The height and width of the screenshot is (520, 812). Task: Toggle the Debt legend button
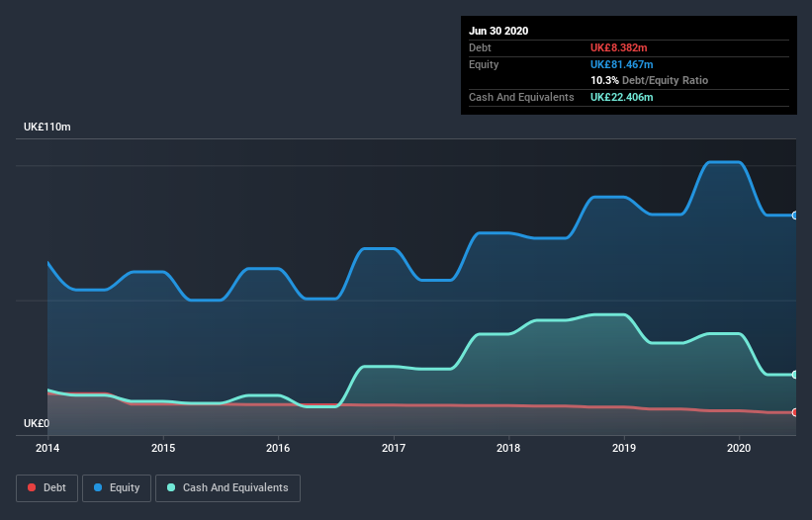[x=47, y=488]
